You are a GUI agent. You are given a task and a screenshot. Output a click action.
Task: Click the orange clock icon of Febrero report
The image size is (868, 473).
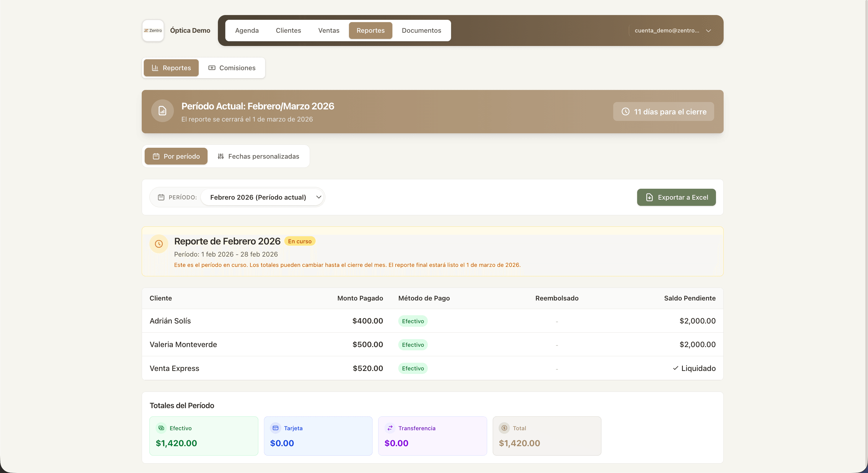pyautogui.click(x=159, y=244)
